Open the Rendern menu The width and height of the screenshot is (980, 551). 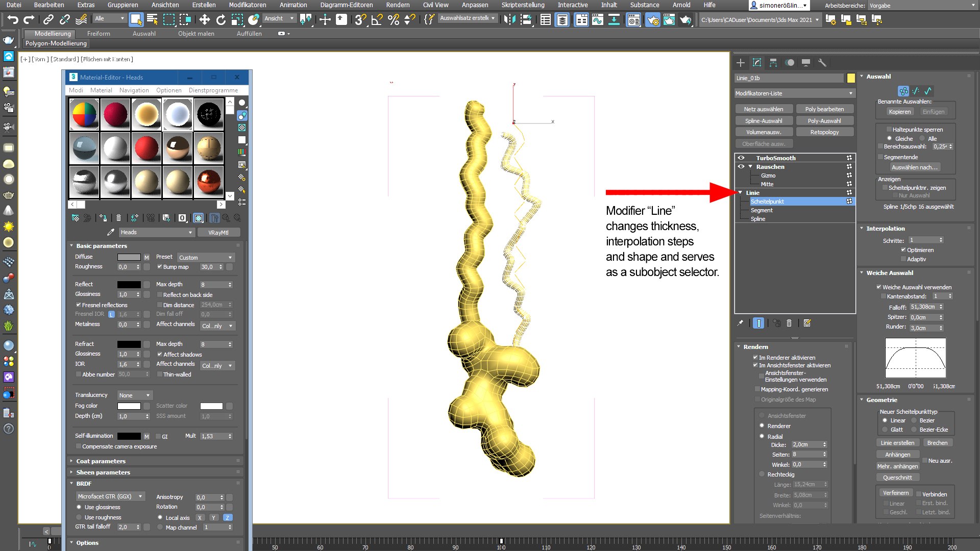coord(397,5)
